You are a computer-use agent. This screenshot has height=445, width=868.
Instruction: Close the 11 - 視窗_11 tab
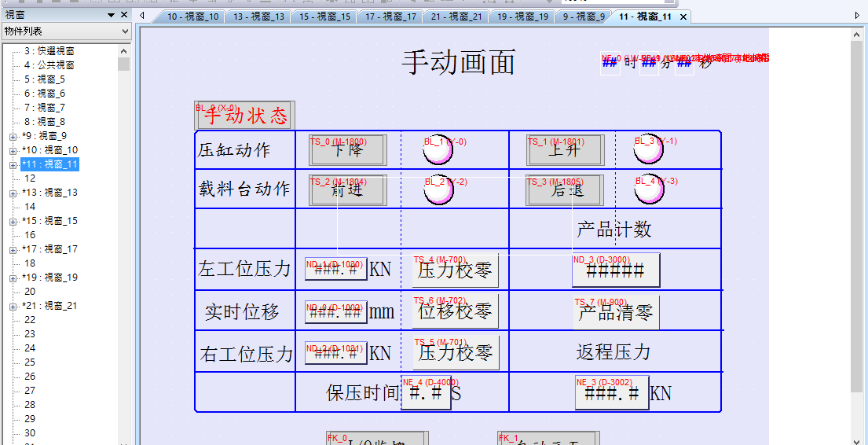click(683, 17)
